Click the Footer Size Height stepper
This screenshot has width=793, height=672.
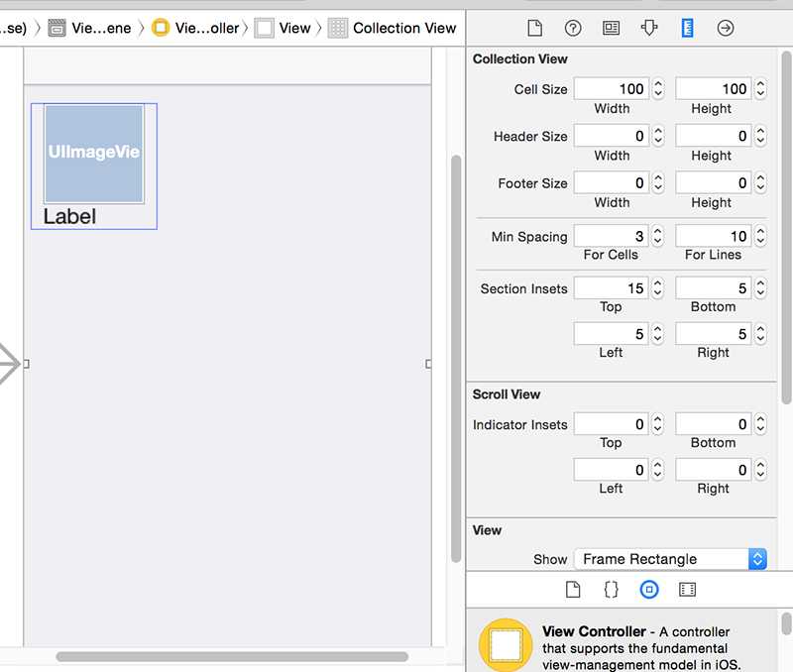(760, 183)
